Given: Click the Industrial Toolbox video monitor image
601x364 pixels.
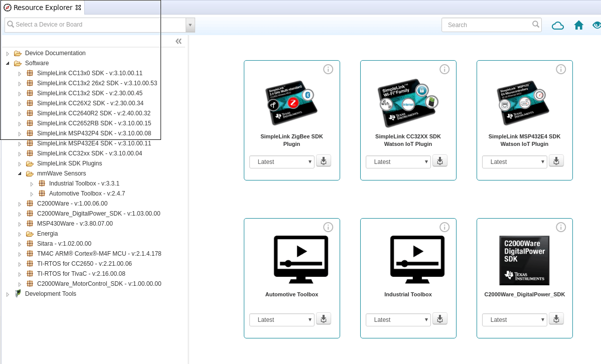Looking at the screenshot, I should point(417,259).
